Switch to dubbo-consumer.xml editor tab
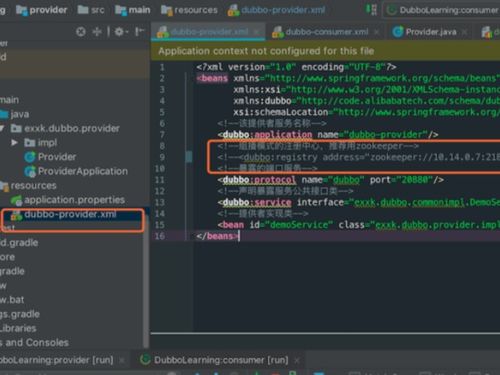Viewport: 500px width, 375px height. click(327, 32)
